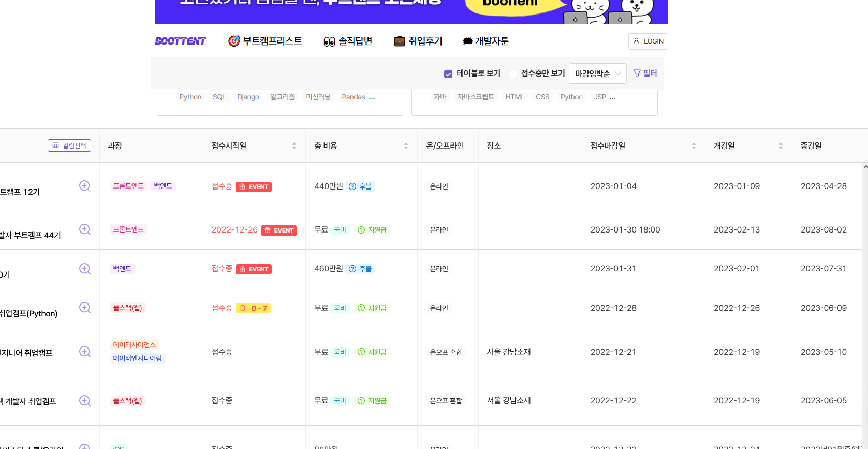Click 후불 tag in 460만원 row

coord(360,269)
